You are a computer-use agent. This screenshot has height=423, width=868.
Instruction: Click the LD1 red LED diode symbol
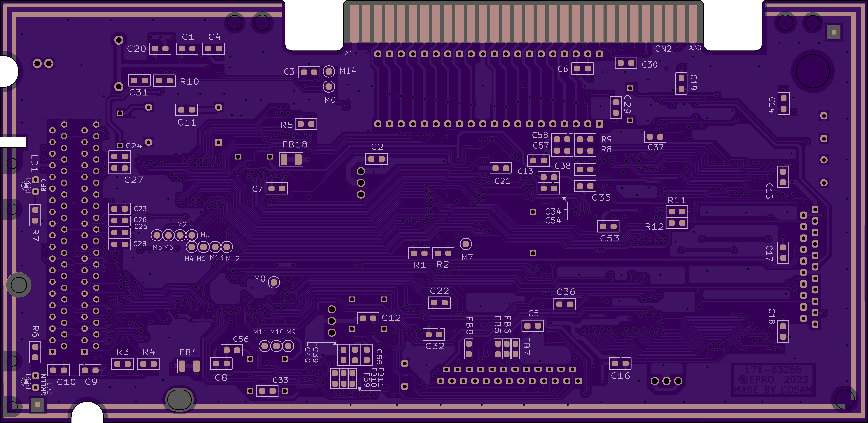(26, 186)
